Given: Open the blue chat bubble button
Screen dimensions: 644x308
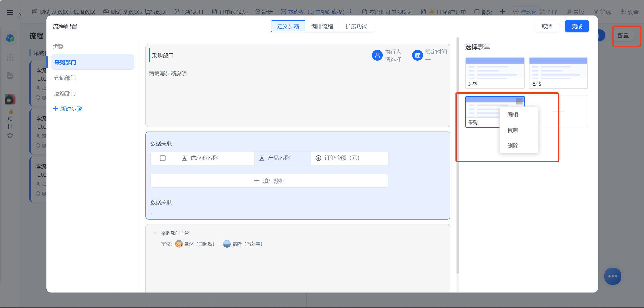Looking at the screenshot, I should 613,276.
